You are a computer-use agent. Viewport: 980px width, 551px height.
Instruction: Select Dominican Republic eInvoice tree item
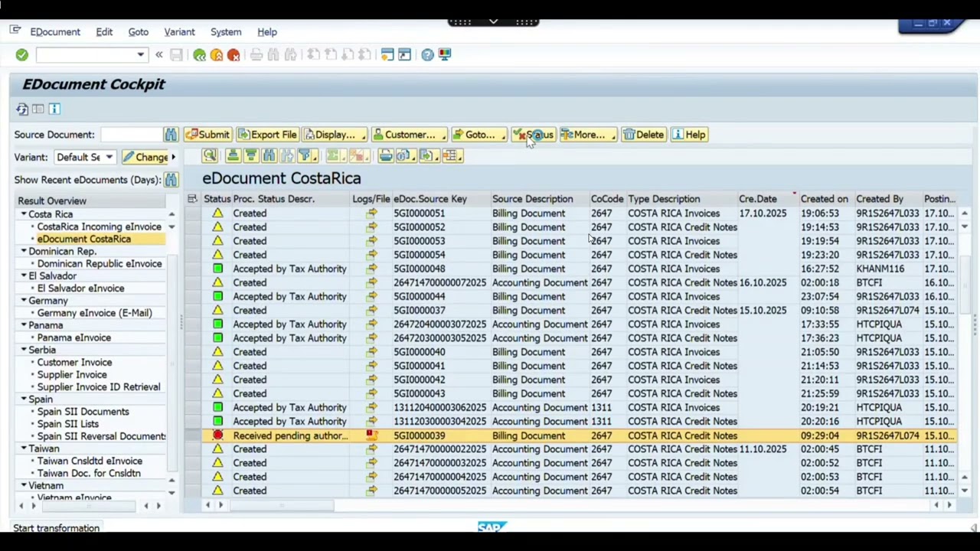100,264
